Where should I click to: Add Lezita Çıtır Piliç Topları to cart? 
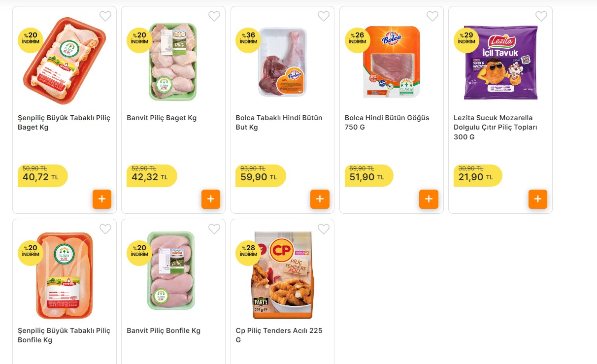[538, 199]
